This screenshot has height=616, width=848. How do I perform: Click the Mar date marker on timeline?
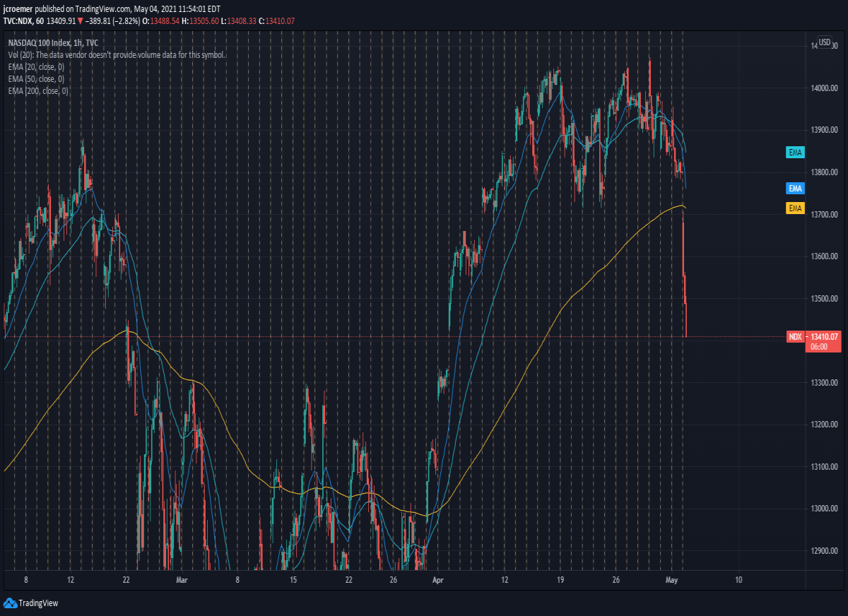[x=182, y=580]
